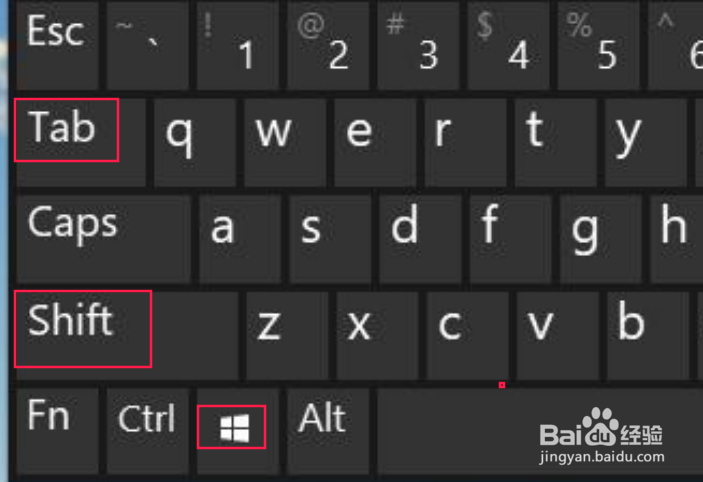Tap the letter g key
Screen dimensions: 703x482
coord(601,239)
